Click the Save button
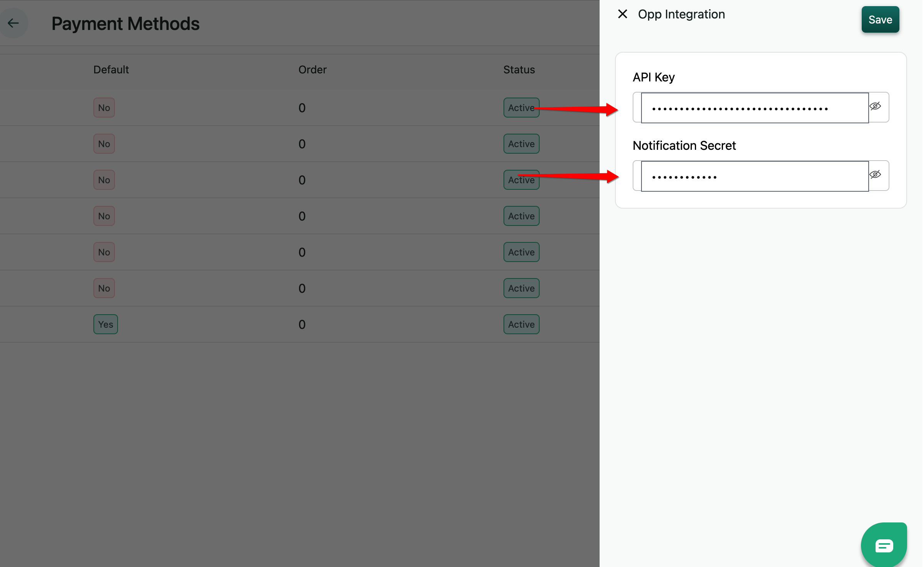Screen dimensions: 924x567 880,20
